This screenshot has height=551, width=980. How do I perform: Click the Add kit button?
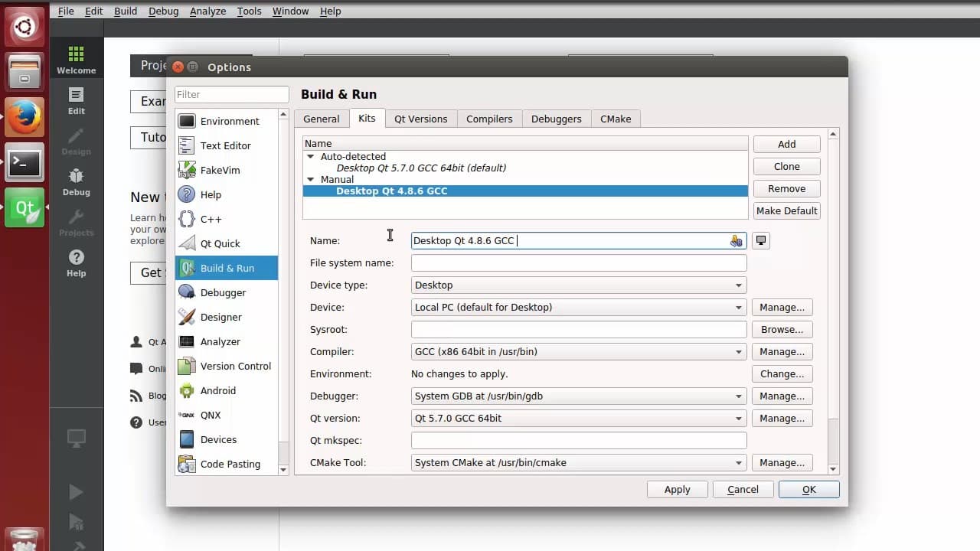[787, 144]
